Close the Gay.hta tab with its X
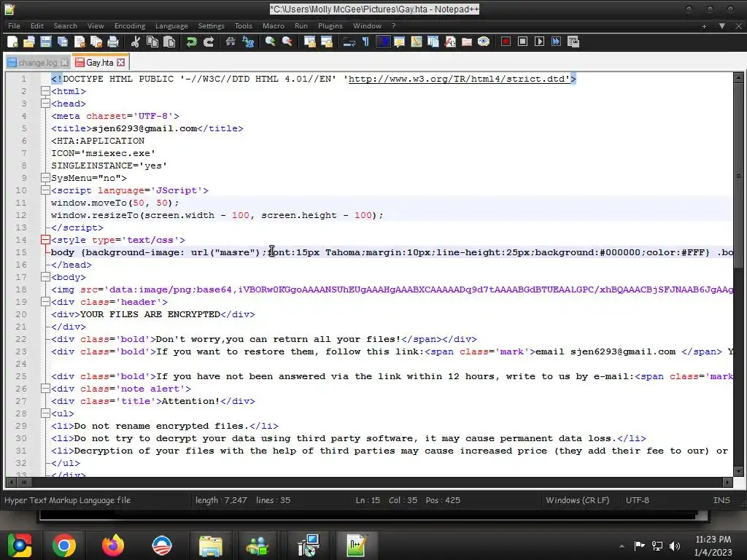 (121, 63)
